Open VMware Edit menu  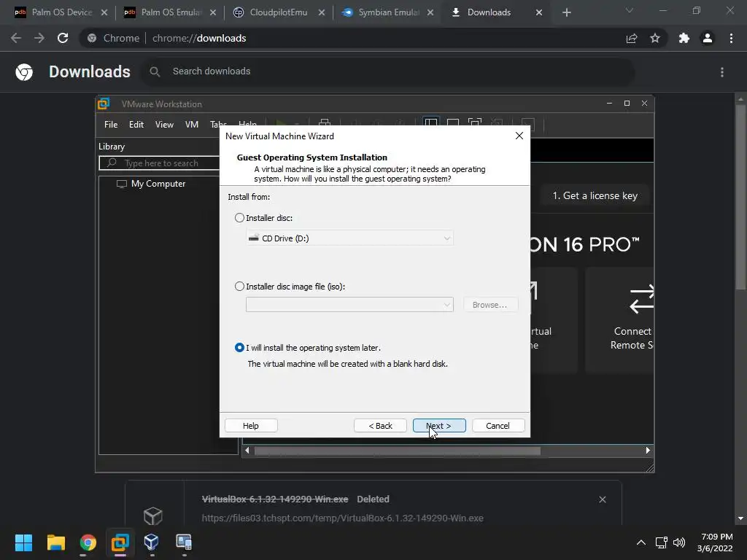[136, 124]
